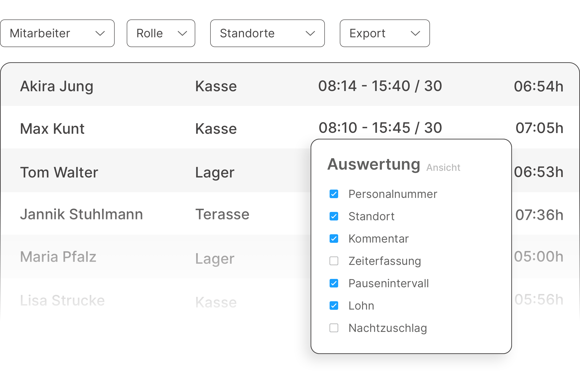Click the Mitarbeiter dropdown chevron
Image resolution: width=580 pixels, height=392 pixels.
100,34
